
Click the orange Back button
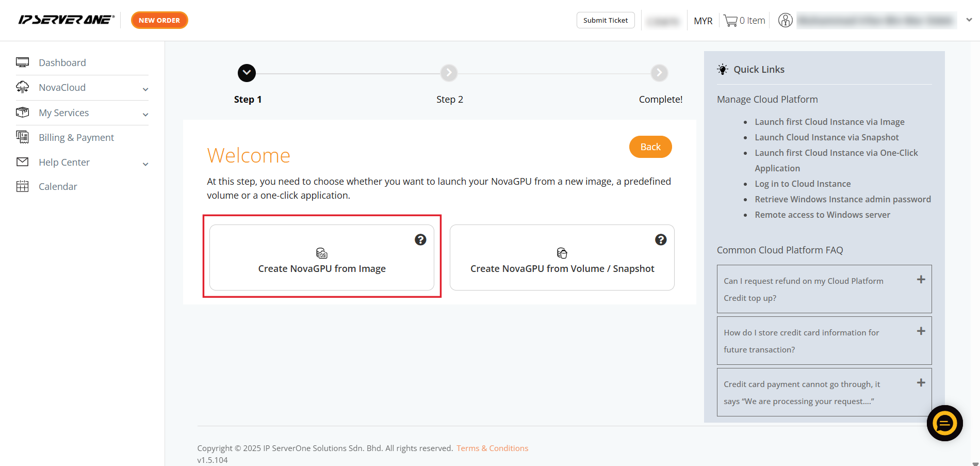click(650, 147)
